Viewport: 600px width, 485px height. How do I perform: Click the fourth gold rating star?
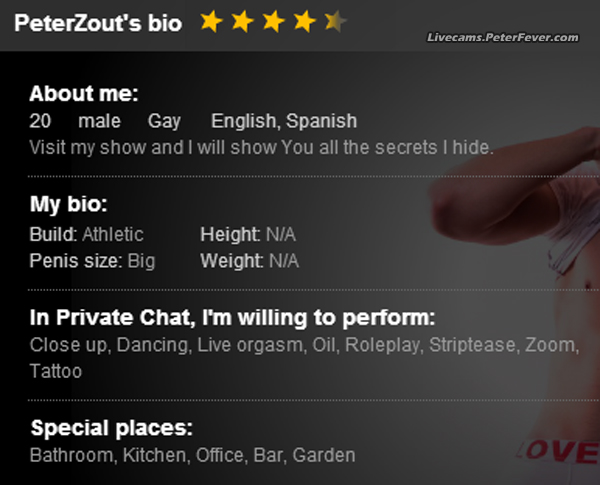coord(304,21)
